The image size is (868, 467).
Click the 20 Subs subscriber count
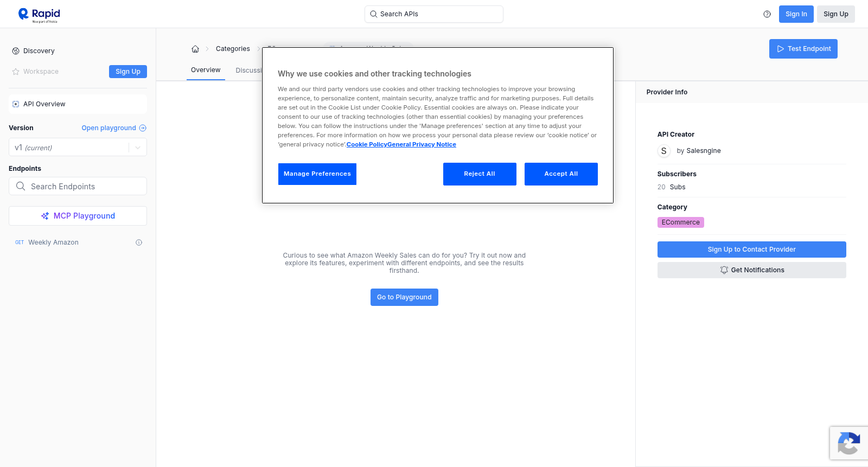pos(671,187)
